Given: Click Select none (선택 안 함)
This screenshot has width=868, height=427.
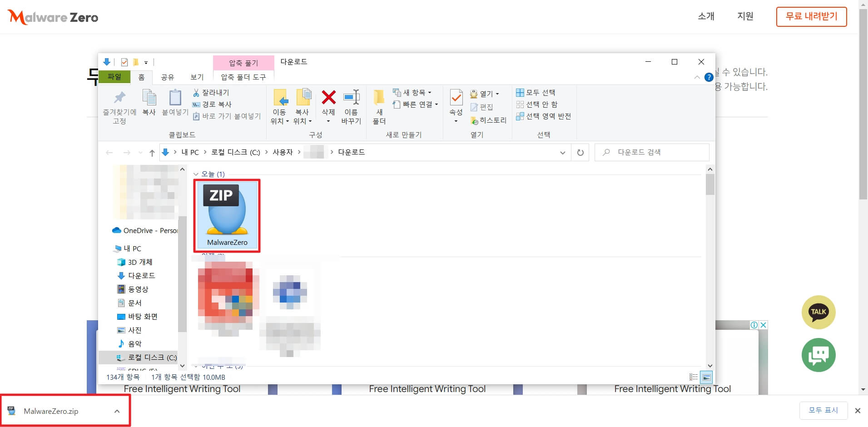Looking at the screenshot, I should 537,104.
